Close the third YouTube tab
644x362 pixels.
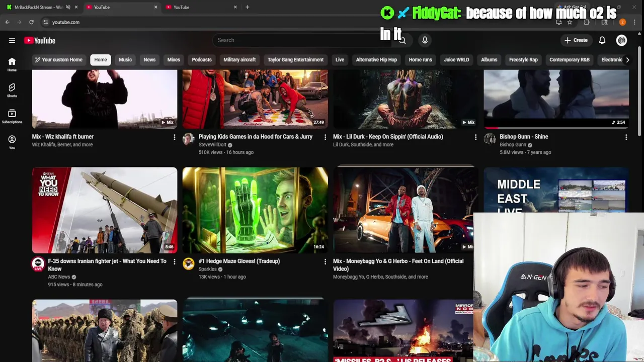point(235,7)
